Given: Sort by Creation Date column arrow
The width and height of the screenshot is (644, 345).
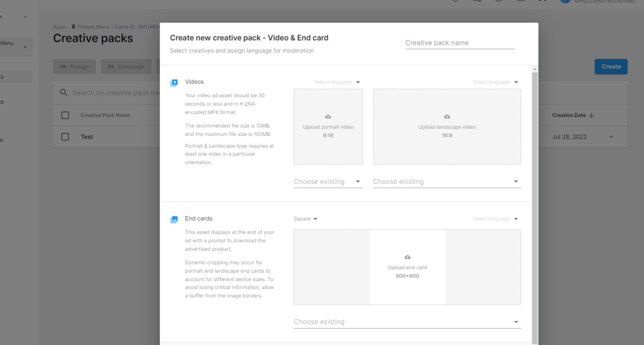Looking at the screenshot, I should 592,116.
